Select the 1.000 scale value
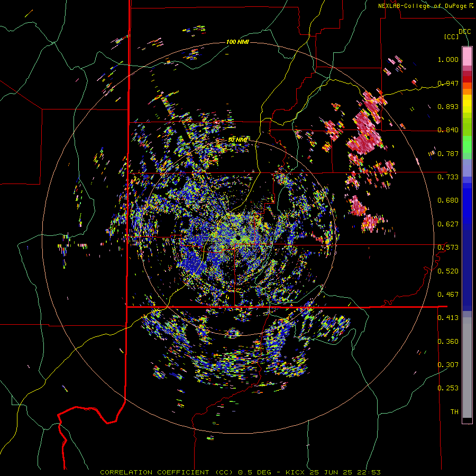 click(448, 59)
